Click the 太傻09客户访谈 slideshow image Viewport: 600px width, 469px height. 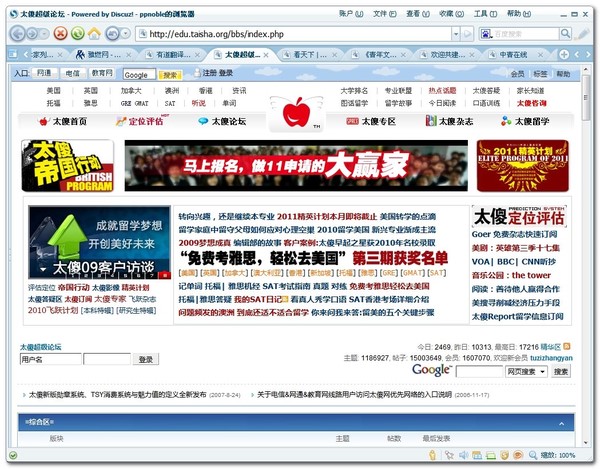99,243
